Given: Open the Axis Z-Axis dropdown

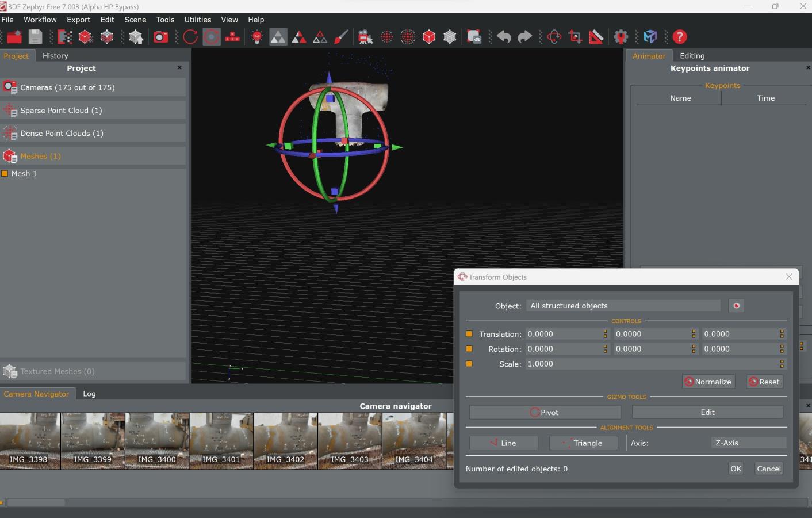Looking at the screenshot, I should [749, 443].
